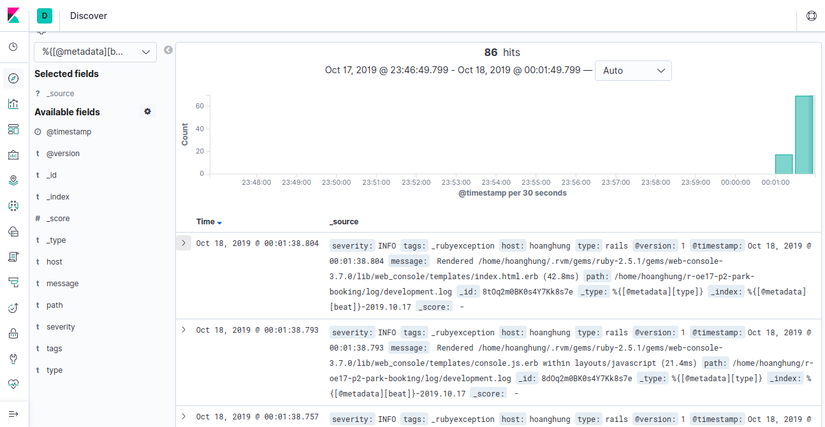Viewport: 825px width, 427px height.
Task: Open the APM icon in sidebar
Action: (14, 282)
